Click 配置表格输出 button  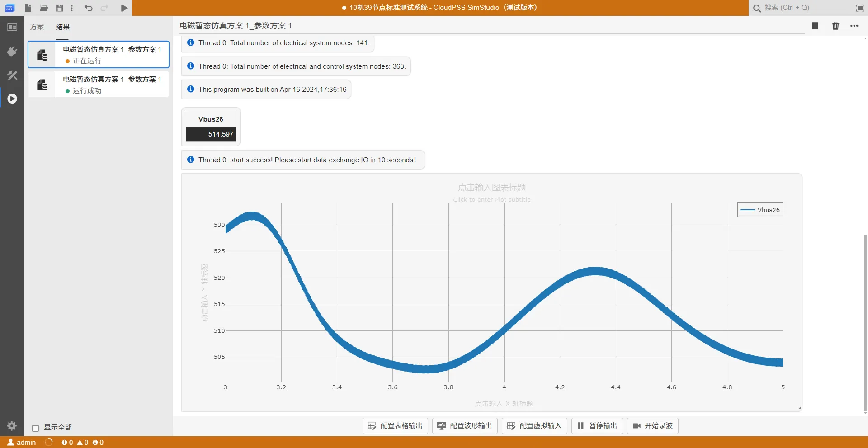(x=395, y=426)
